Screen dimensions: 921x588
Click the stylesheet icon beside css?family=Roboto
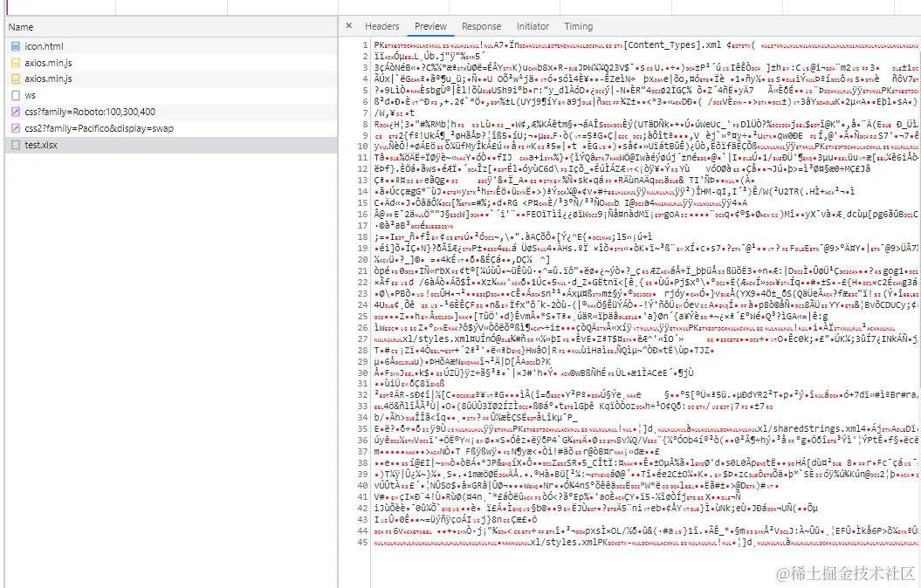(x=16, y=112)
